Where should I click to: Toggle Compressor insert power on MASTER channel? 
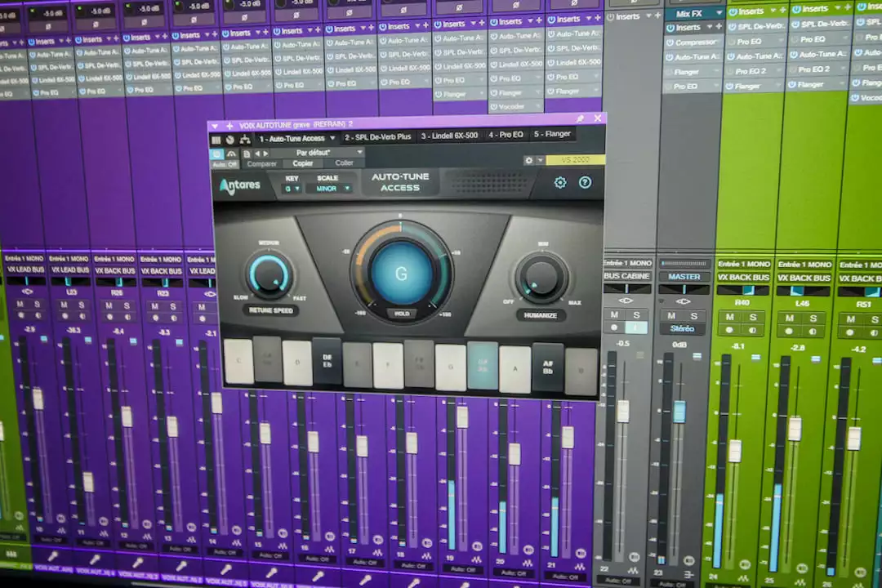point(670,42)
